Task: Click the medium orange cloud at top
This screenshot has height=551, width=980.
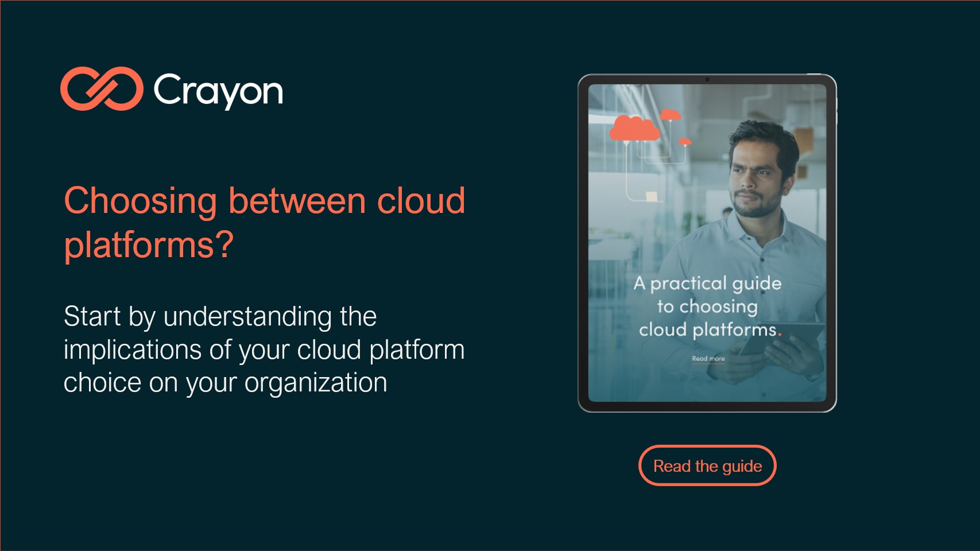Action: (670, 115)
